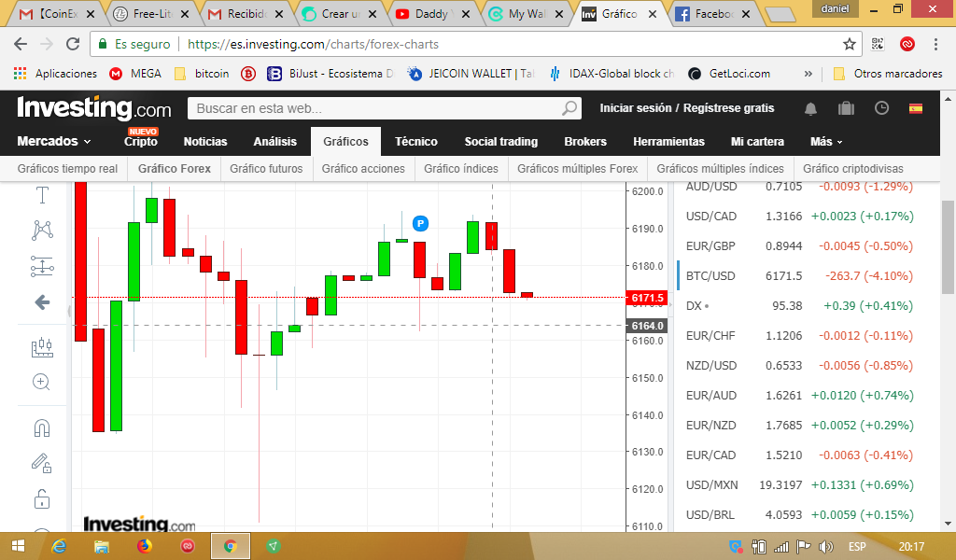Open Social trading menu
The width and height of the screenshot is (956, 560).
(501, 141)
